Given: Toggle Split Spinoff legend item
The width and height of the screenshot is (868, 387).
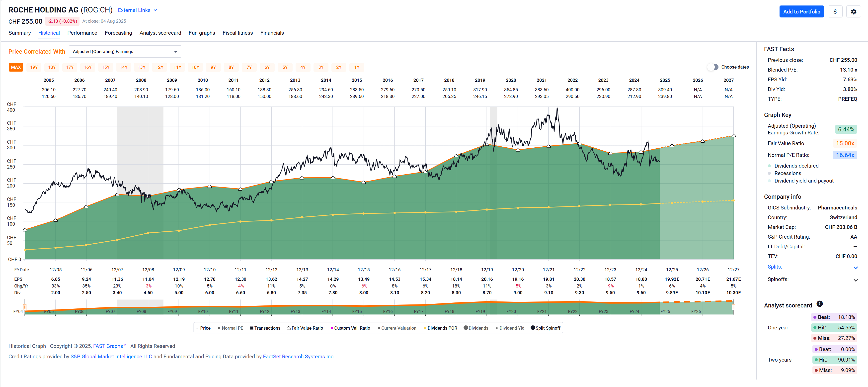Looking at the screenshot, I should 546,328.
